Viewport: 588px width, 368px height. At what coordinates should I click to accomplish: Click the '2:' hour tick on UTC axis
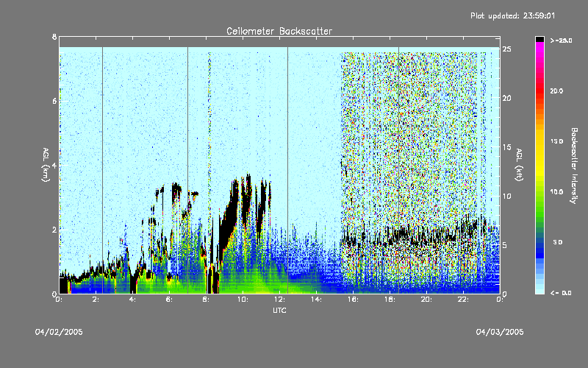[x=96, y=300]
